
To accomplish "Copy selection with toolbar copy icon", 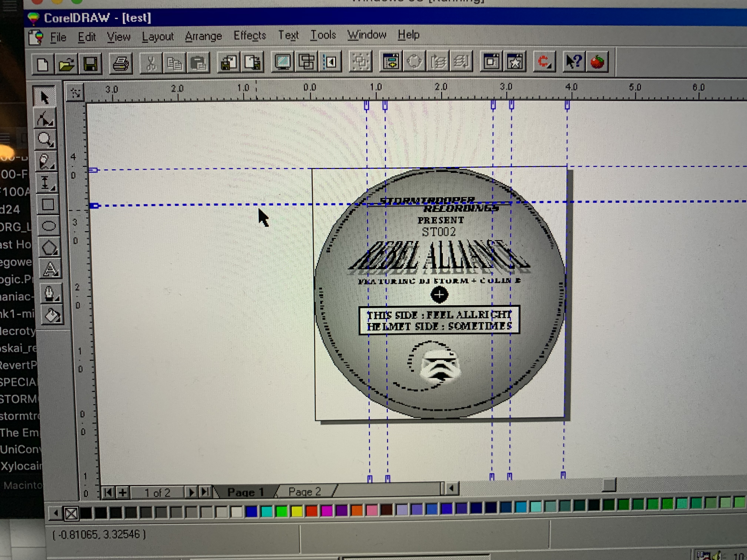I will point(175,63).
